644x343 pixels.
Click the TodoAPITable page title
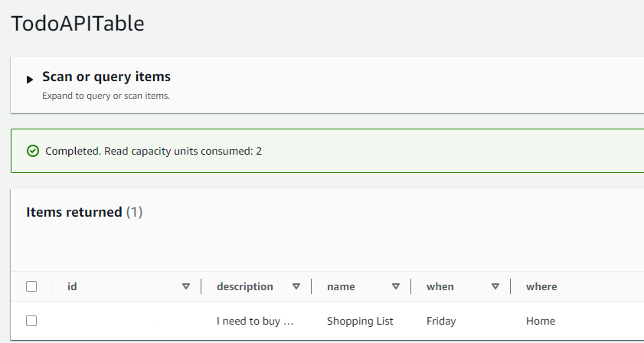(x=77, y=24)
